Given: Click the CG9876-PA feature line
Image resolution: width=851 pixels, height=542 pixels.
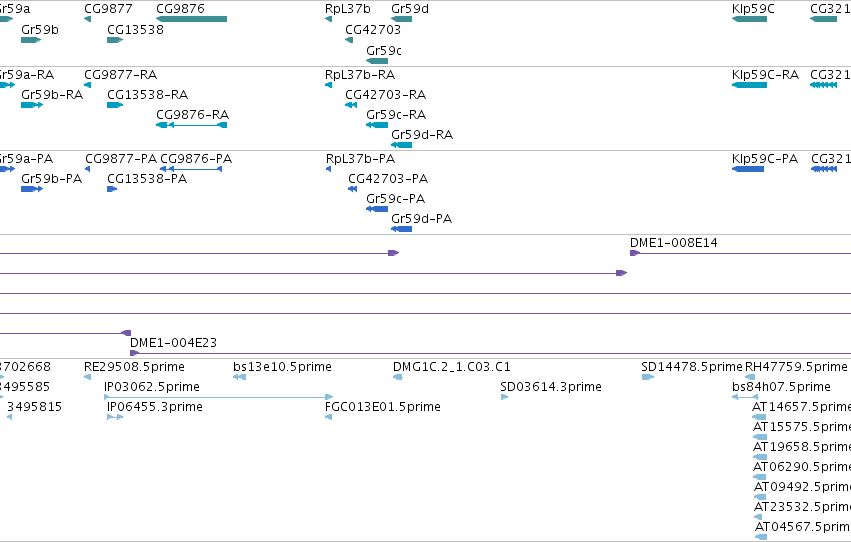Looking at the screenshot, I should point(191,169).
